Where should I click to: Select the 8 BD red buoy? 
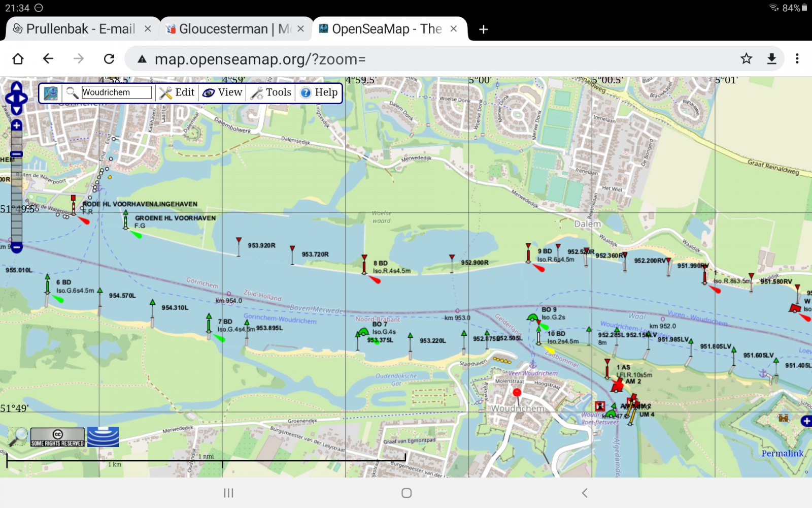click(x=364, y=265)
